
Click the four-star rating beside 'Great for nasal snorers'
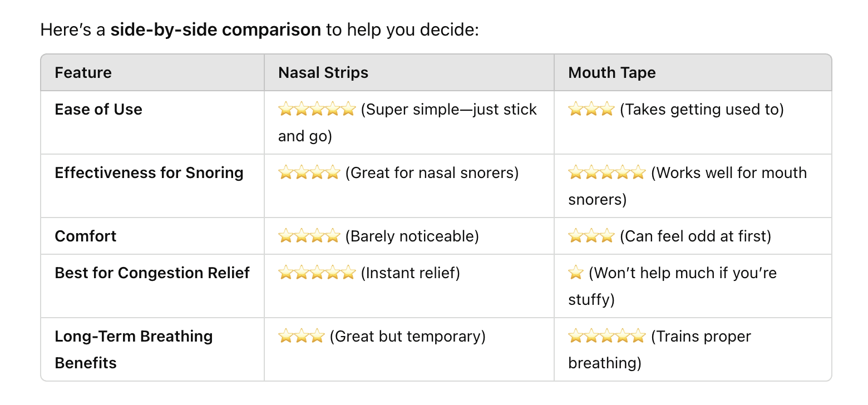click(x=309, y=172)
